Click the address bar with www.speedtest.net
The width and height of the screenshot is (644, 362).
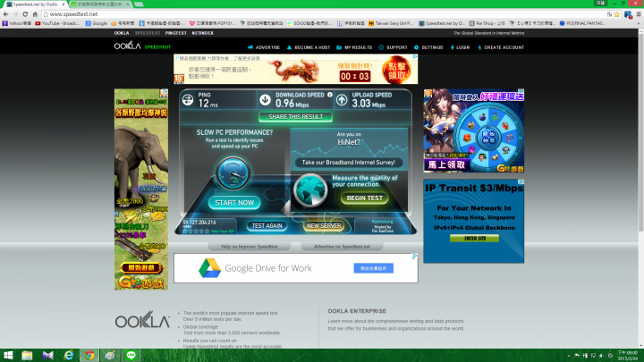click(320, 14)
